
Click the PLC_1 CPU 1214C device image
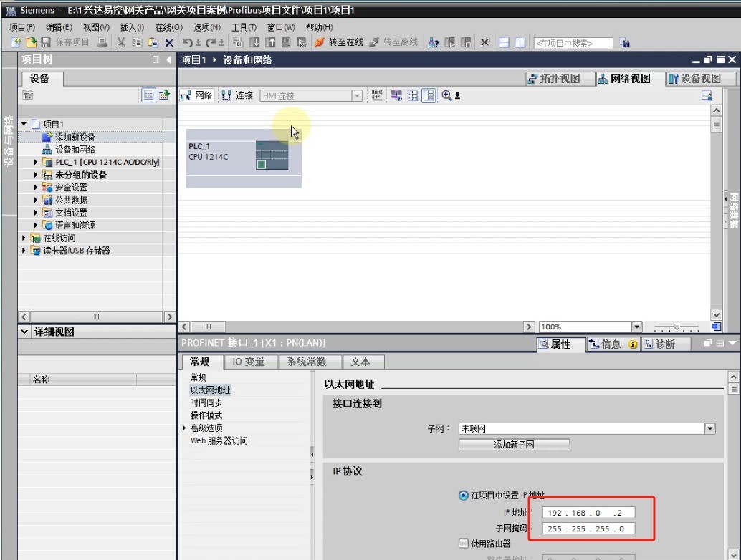272,155
